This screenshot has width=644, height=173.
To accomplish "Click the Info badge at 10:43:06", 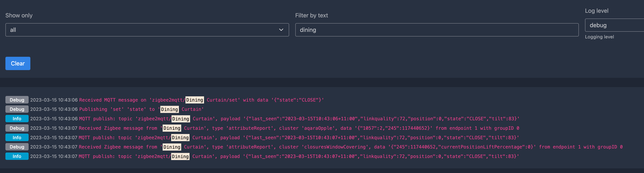I will coord(17,119).
